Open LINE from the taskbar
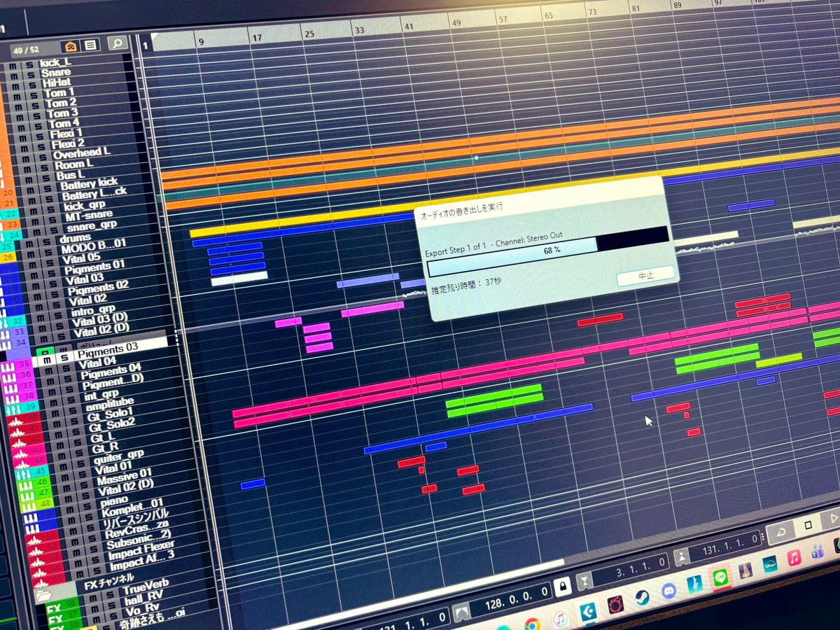This screenshot has width=840, height=630. point(720,577)
